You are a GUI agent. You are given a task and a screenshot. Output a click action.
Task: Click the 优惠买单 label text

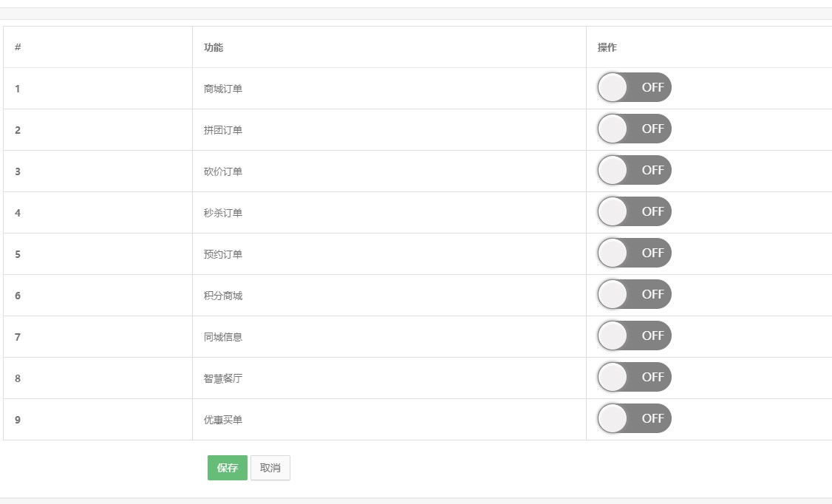click(x=223, y=420)
